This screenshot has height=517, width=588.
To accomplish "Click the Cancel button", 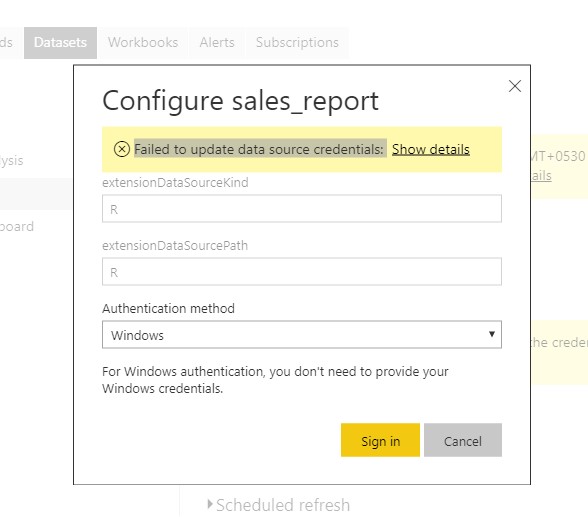I will 463,440.
